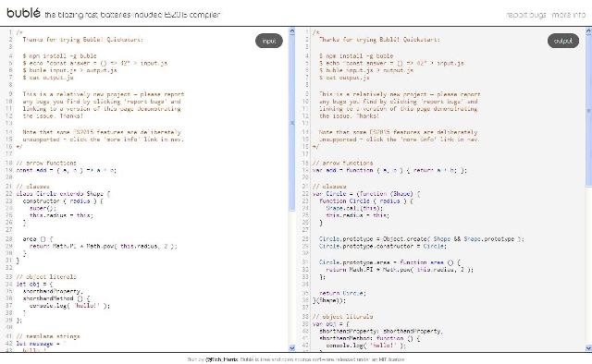Image resolution: width=592 pixels, height=364 pixels.
Task: Click 'return Math.PI' line in output pane
Action: tap(400, 270)
